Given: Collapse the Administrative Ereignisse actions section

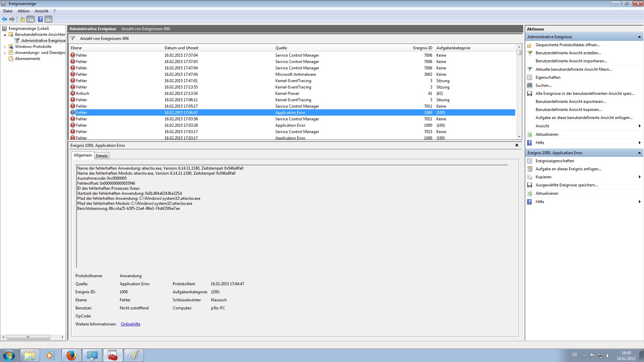Looking at the screenshot, I should pyautogui.click(x=639, y=37).
